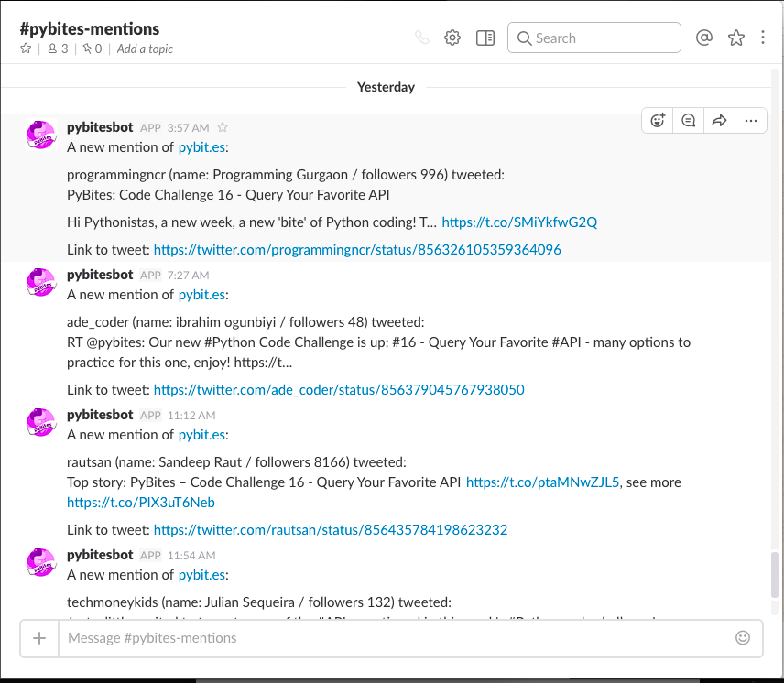The image size is (784, 683).
Task: Open the rautsan tweet status link
Action: (330, 529)
